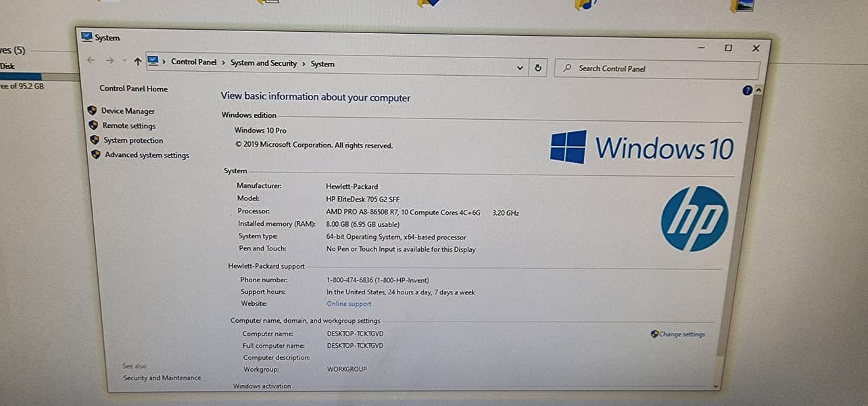This screenshot has width=868, height=406.
Task: Select the Control Panel breadcrumb
Action: (x=194, y=62)
